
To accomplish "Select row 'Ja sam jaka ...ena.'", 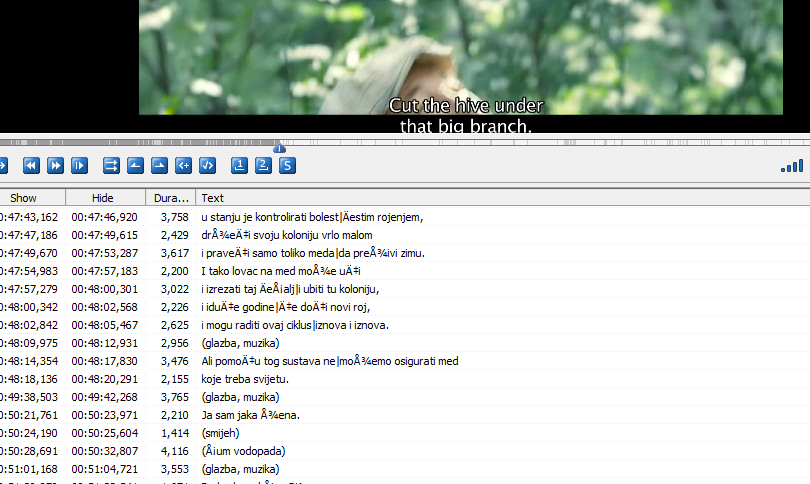I will point(405,415).
